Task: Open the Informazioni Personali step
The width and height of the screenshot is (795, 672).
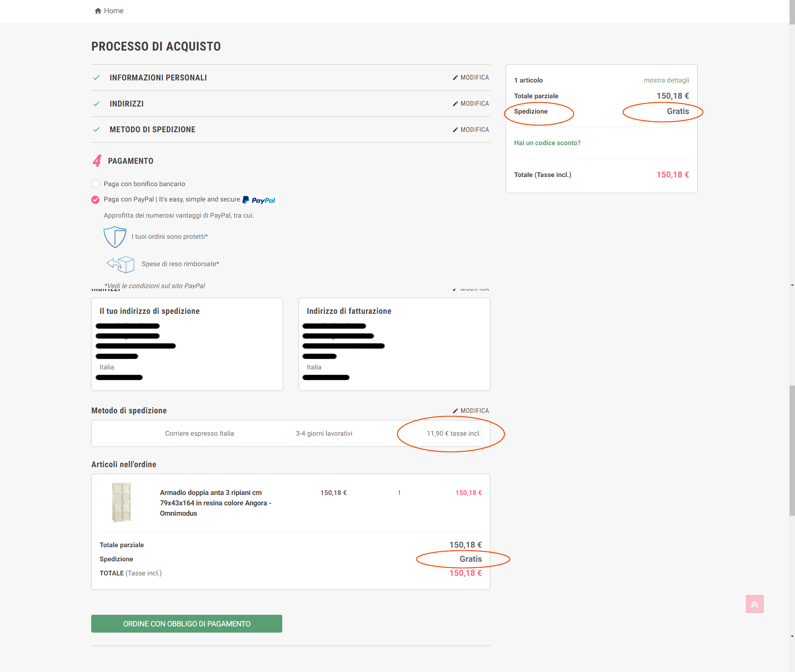Action: [x=158, y=78]
